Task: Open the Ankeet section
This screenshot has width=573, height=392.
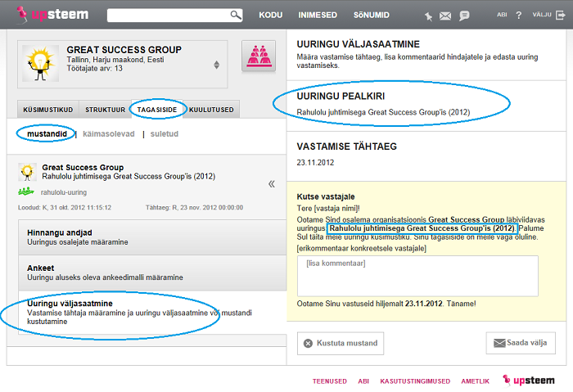Action: [x=152, y=273]
